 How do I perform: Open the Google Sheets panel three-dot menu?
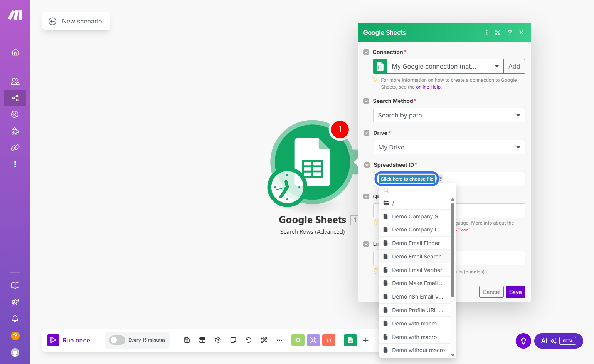coord(486,32)
